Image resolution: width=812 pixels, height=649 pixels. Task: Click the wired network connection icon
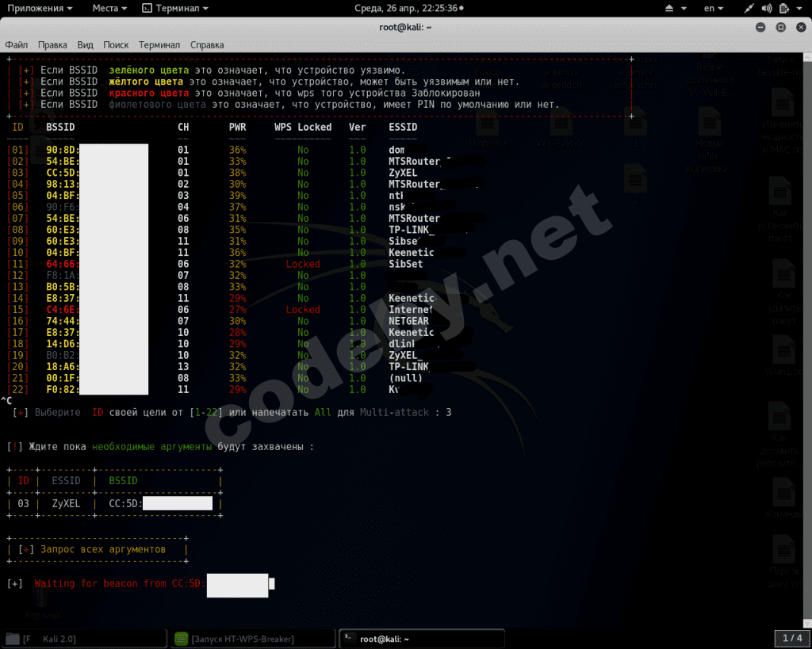point(749,8)
